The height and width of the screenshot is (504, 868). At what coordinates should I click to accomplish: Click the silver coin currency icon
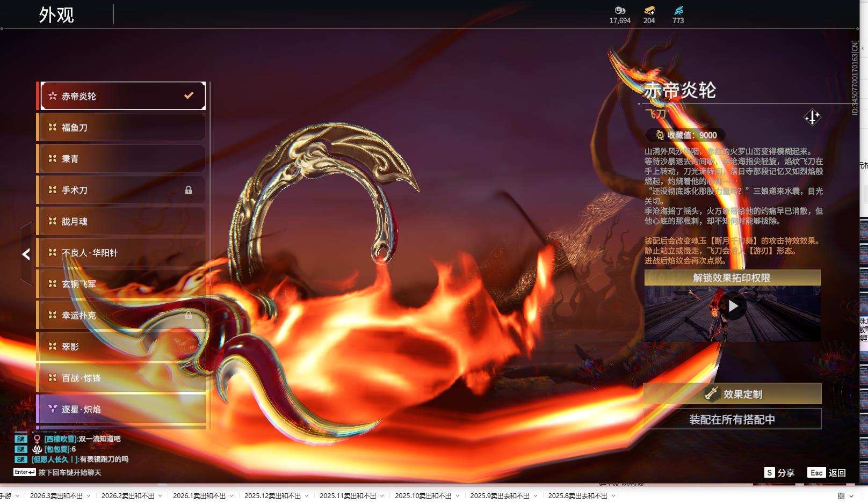[x=620, y=10]
